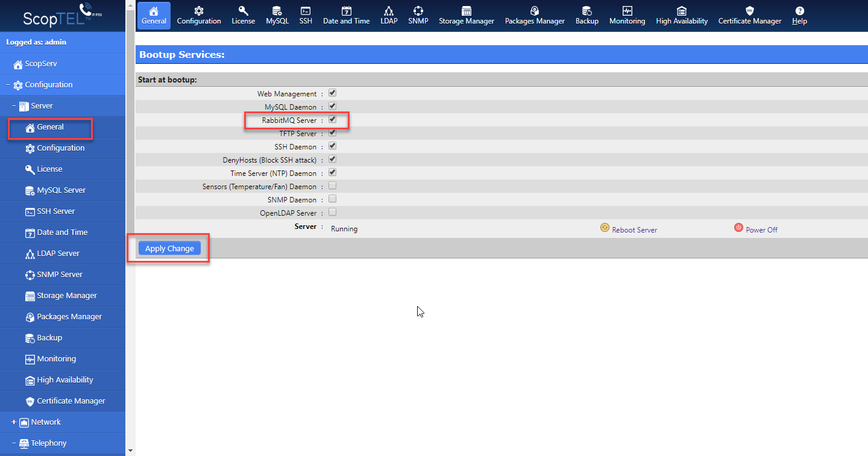The image size is (868, 456).
Task: Open High Availability in top toolbar
Action: pyautogui.click(x=682, y=16)
